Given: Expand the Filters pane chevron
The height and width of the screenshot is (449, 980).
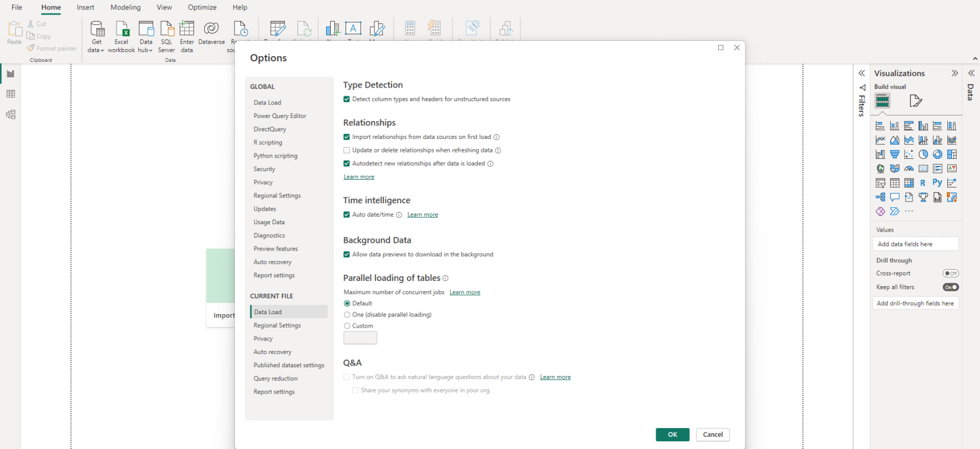Looking at the screenshot, I should (x=862, y=74).
